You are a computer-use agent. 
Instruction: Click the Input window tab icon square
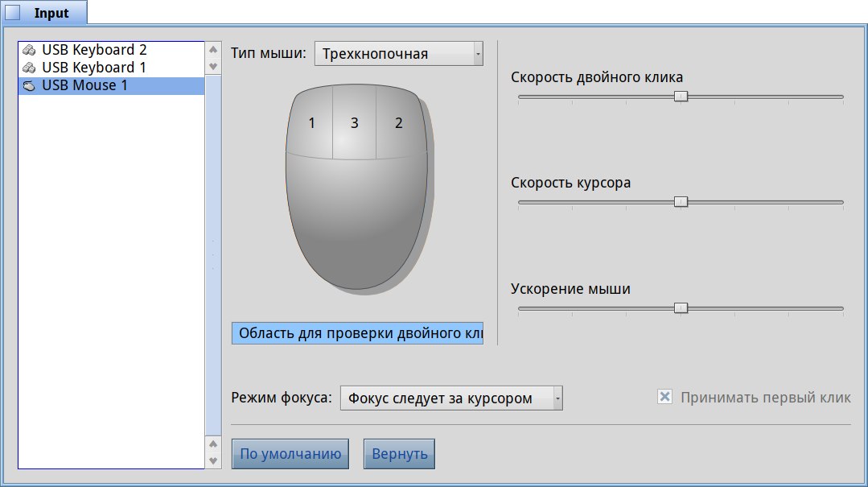[x=13, y=12]
